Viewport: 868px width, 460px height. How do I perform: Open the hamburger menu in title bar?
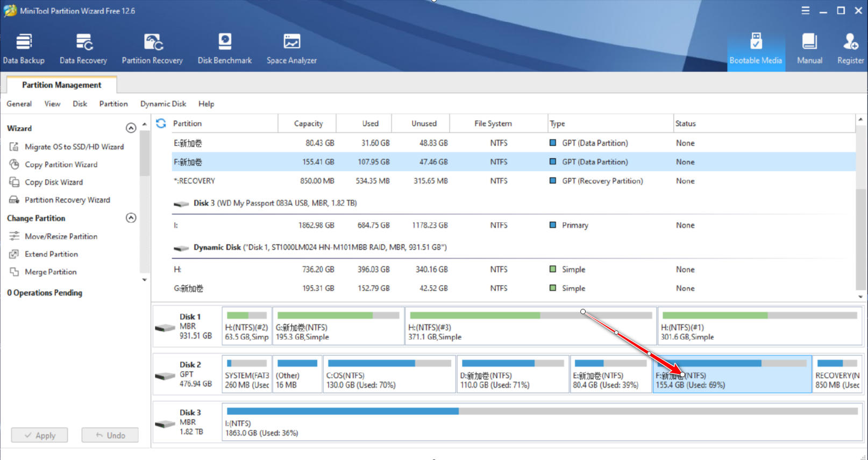805,11
